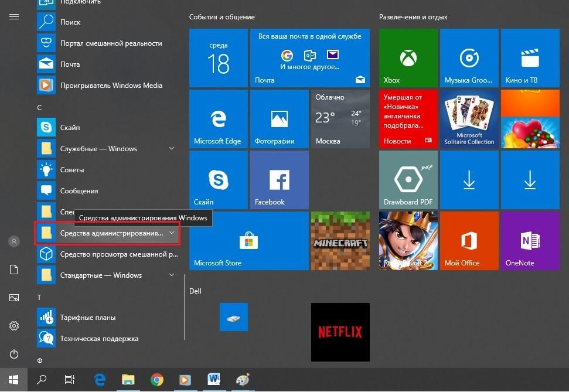Open Скайп from the apps list
This screenshot has width=569, height=392.
coord(107,127)
